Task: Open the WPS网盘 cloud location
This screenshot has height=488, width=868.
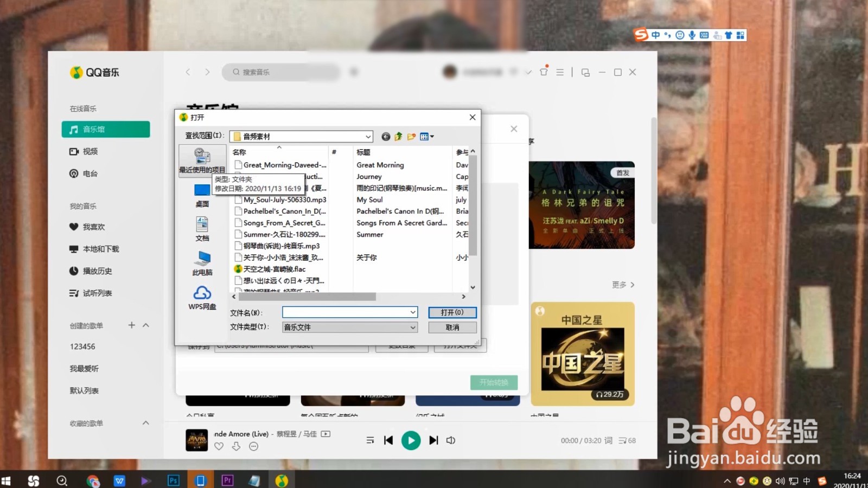Action: pyautogui.click(x=202, y=298)
